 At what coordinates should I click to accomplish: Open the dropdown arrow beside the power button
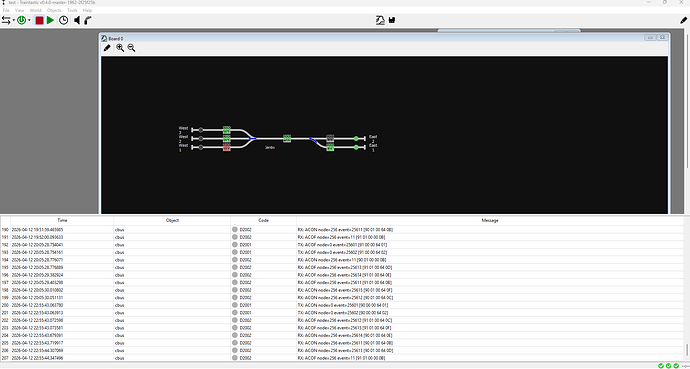point(29,20)
